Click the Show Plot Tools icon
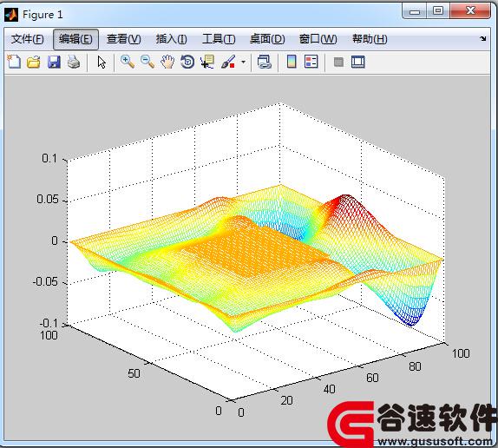Viewport: 498px width, 448px height. pos(358,62)
